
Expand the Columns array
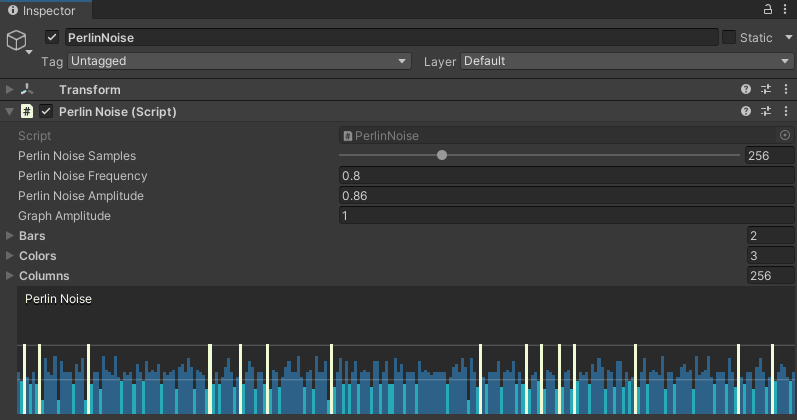[9, 275]
